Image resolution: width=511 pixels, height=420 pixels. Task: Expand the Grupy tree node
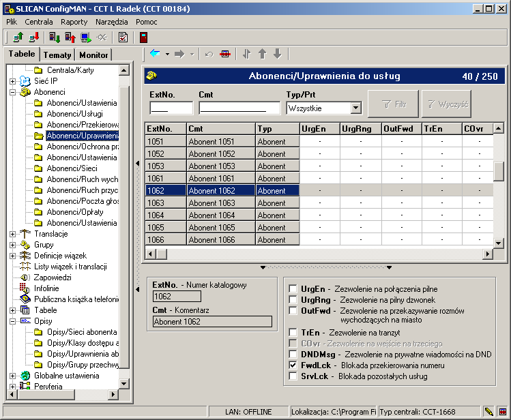(13, 245)
